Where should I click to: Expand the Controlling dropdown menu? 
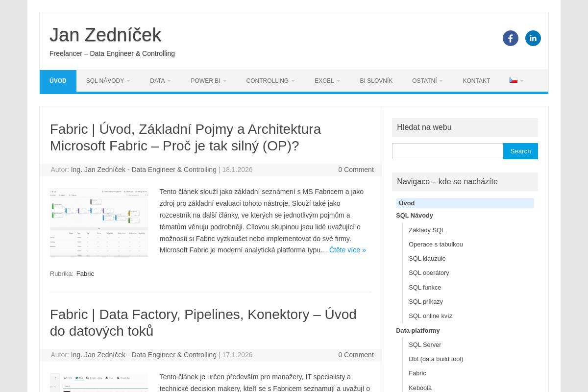coord(270,81)
